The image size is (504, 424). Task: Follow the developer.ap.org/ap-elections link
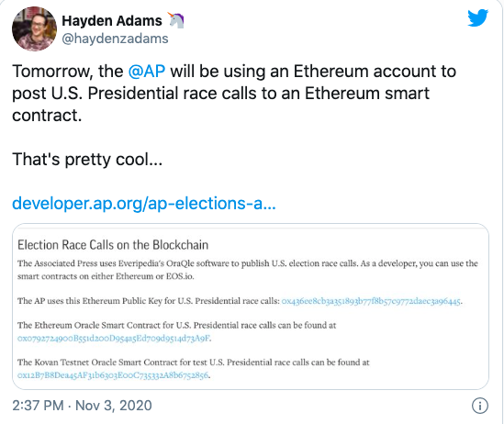pyautogui.click(x=144, y=204)
